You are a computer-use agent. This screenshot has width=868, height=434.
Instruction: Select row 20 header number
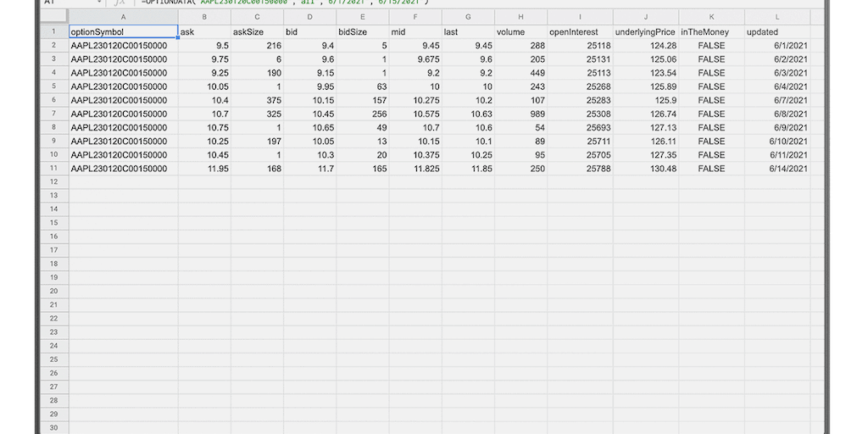[x=53, y=292]
